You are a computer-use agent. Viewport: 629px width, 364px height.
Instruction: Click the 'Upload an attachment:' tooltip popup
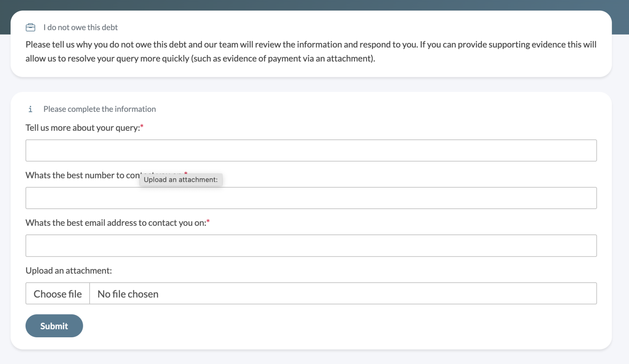(181, 180)
